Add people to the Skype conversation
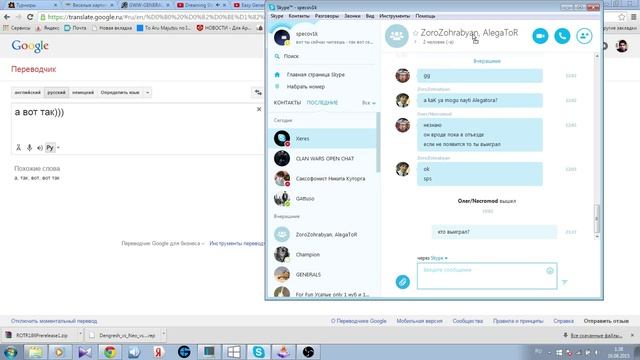Screen dimensions: 640x360 [x=584, y=36]
